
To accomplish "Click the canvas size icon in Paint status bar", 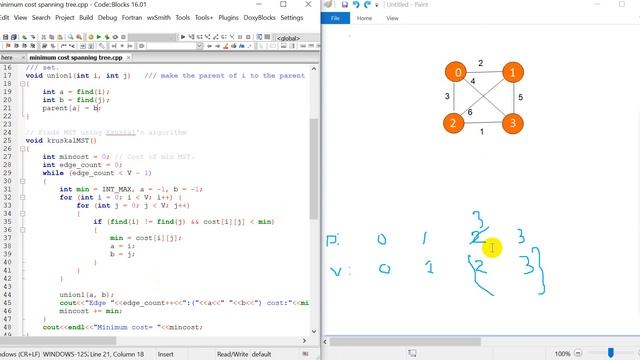I will pyautogui.click(x=412, y=353).
